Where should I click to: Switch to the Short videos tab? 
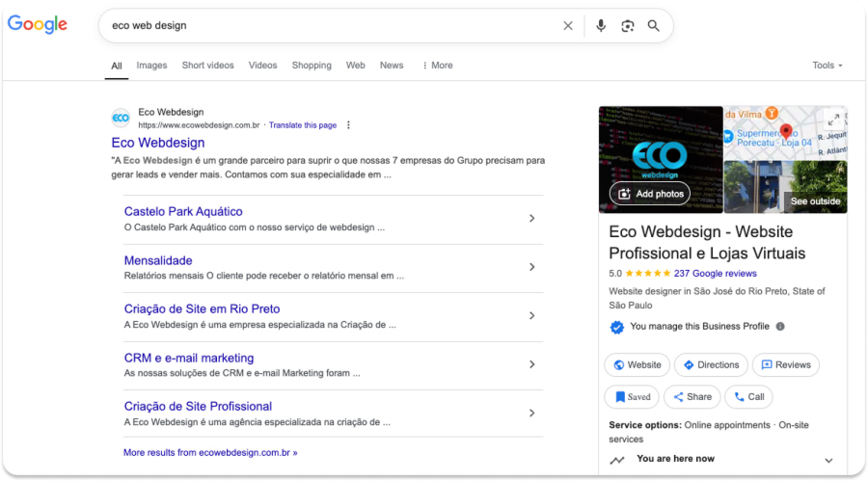[207, 66]
